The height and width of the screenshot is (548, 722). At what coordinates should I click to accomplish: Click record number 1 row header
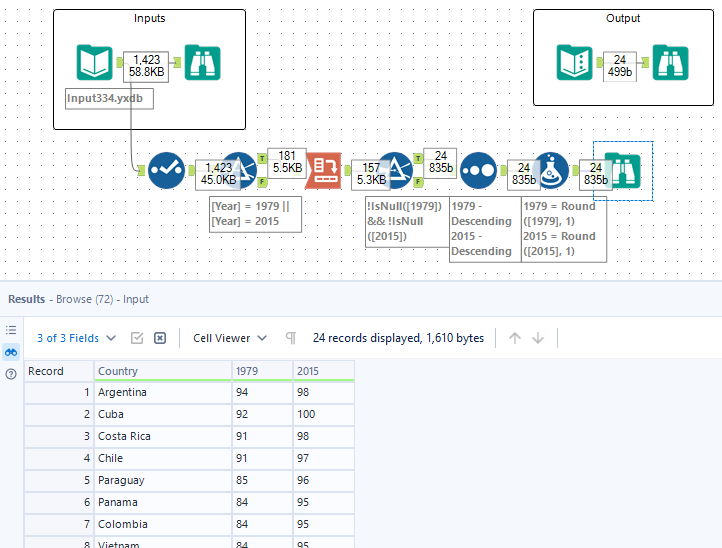pos(59,392)
